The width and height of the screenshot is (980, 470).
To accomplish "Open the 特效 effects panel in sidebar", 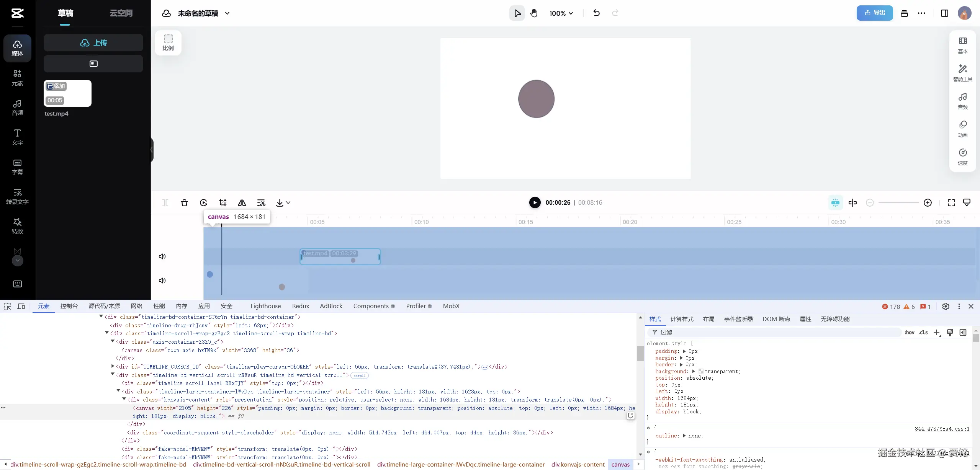I will pos(17,226).
